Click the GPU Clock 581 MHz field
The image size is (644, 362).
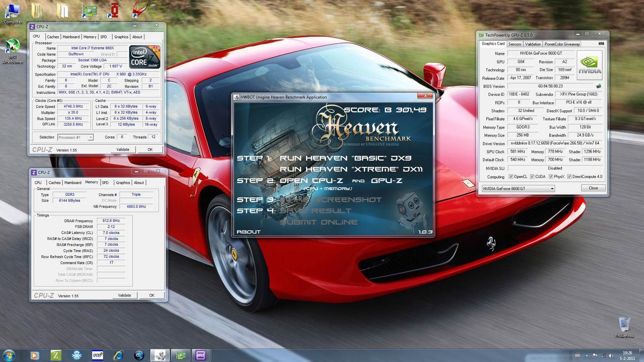[x=518, y=151]
